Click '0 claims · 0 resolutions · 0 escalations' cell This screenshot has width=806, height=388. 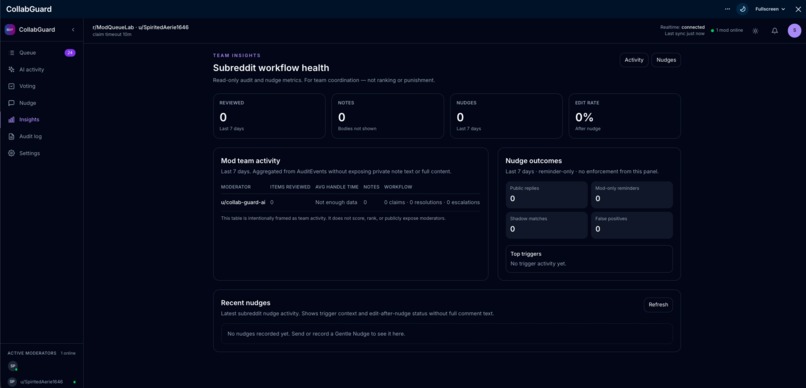pyautogui.click(x=432, y=202)
